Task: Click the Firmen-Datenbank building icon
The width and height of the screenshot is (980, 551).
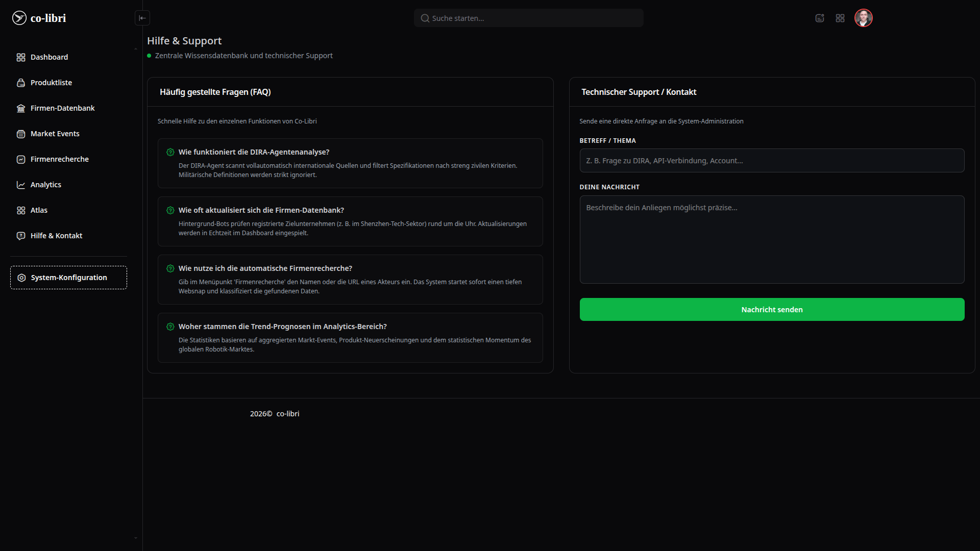Action: click(21, 108)
